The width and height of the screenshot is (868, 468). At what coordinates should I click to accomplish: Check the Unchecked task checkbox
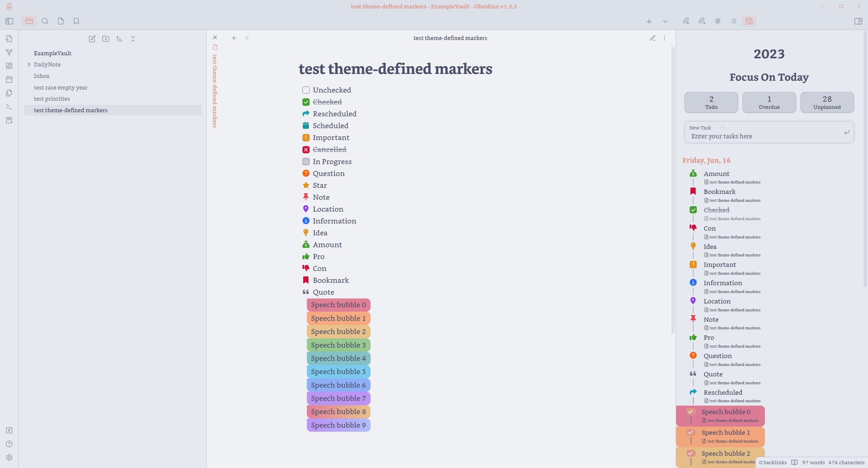(306, 90)
